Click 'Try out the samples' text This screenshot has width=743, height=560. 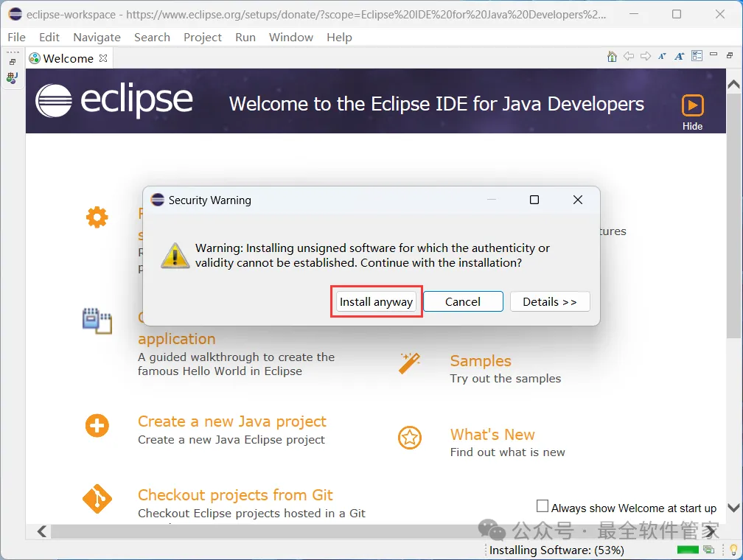point(506,379)
